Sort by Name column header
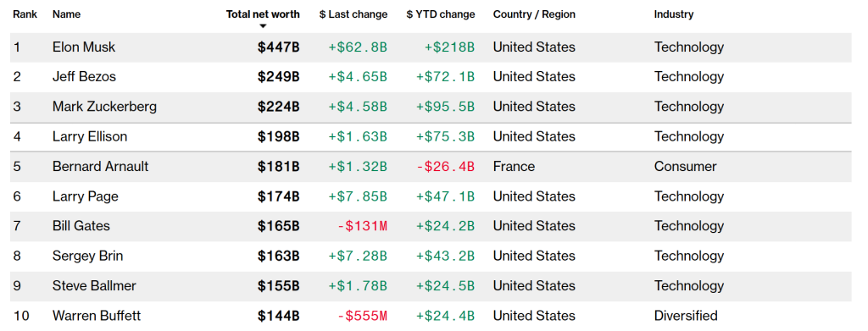Screen dimensions: 868x331 (x=66, y=14)
